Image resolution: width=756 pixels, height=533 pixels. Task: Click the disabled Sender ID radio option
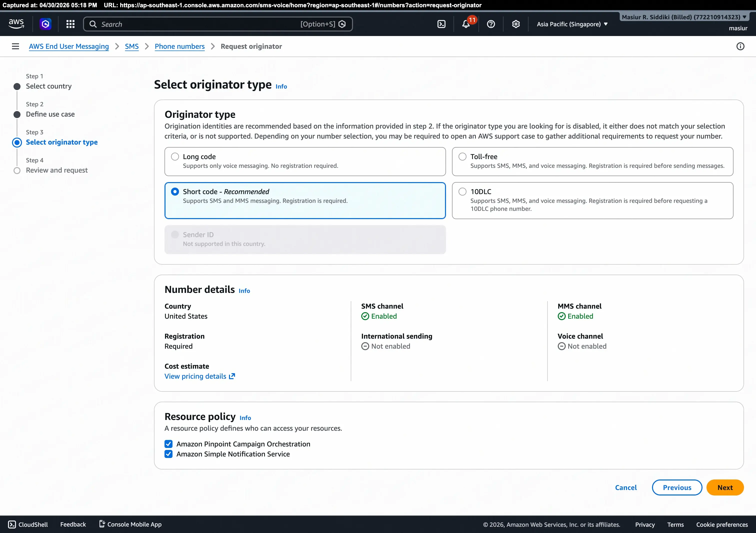coord(175,235)
